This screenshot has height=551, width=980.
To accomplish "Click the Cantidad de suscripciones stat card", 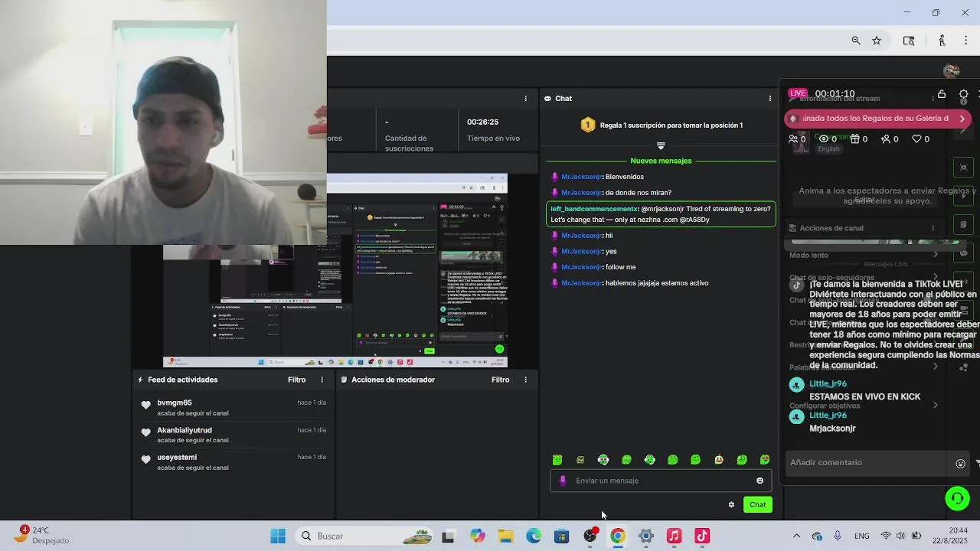I will click(x=417, y=130).
